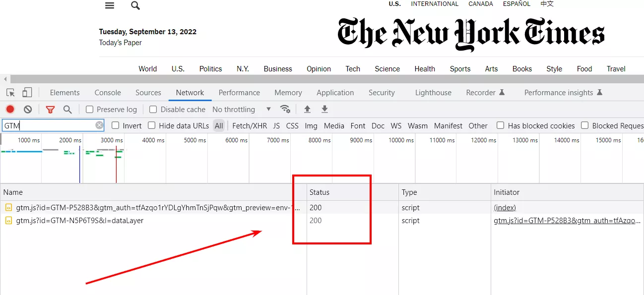Export HAR with the download icon
644x295 pixels.
click(x=324, y=109)
